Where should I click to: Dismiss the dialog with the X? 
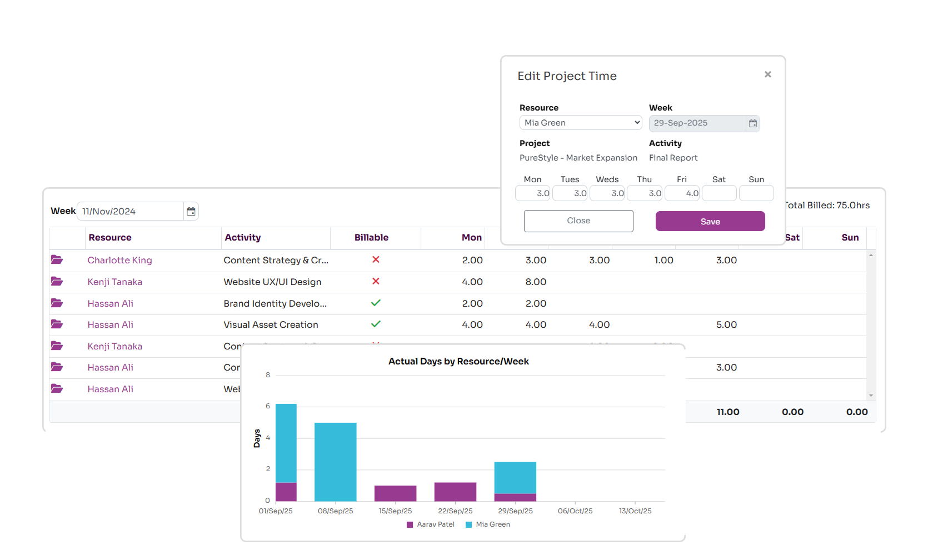767,74
